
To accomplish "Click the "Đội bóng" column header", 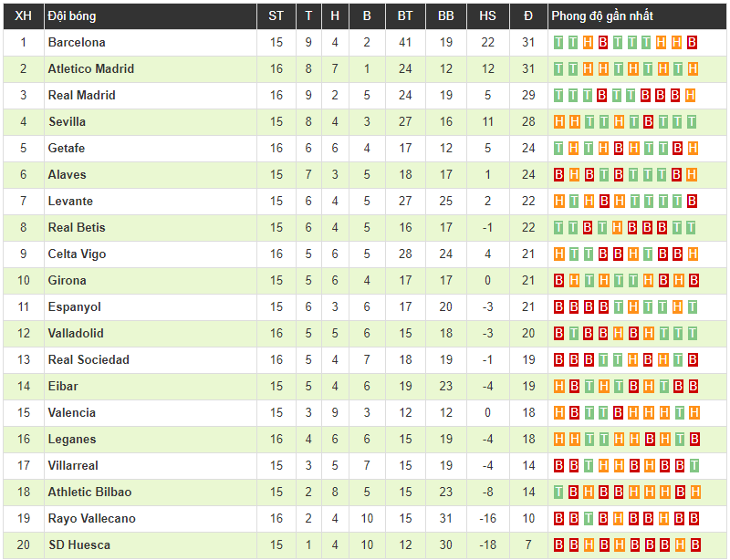I will pos(71,16).
